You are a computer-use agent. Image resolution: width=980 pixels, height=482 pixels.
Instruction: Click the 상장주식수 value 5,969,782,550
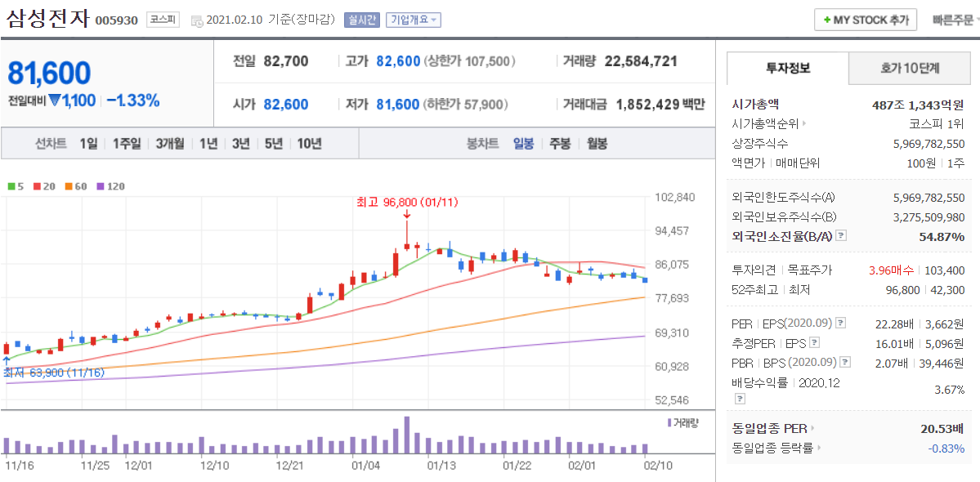click(x=929, y=144)
